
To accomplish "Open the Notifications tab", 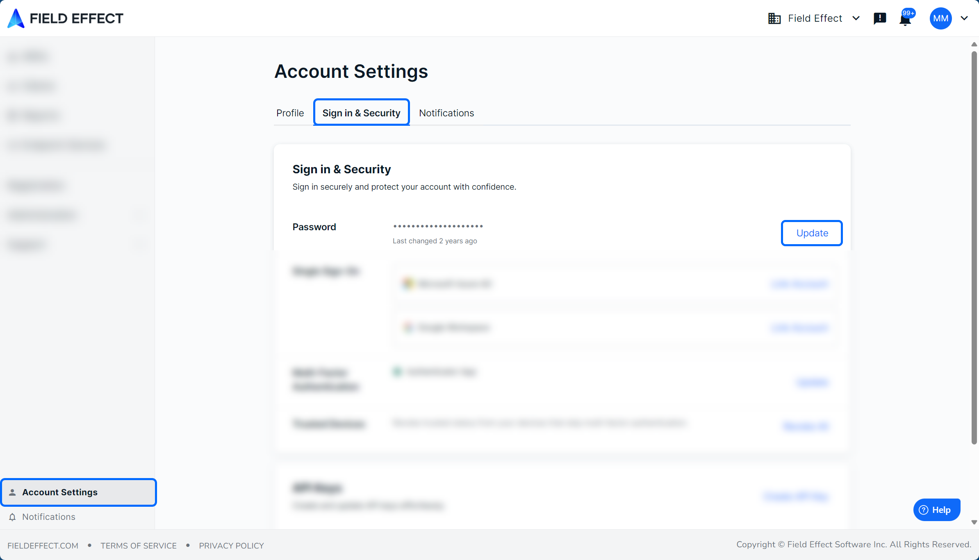I will (446, 113).
